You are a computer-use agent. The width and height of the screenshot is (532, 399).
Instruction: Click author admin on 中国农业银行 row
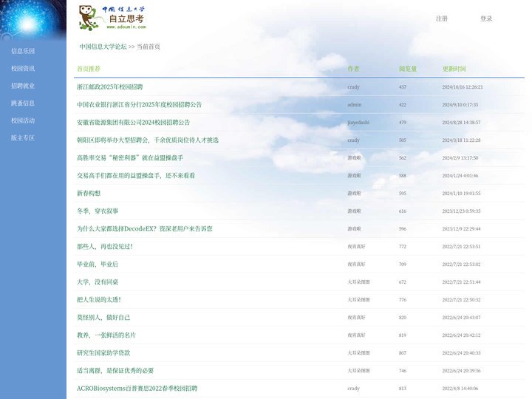pyautogui.click(x=354, y=104)
